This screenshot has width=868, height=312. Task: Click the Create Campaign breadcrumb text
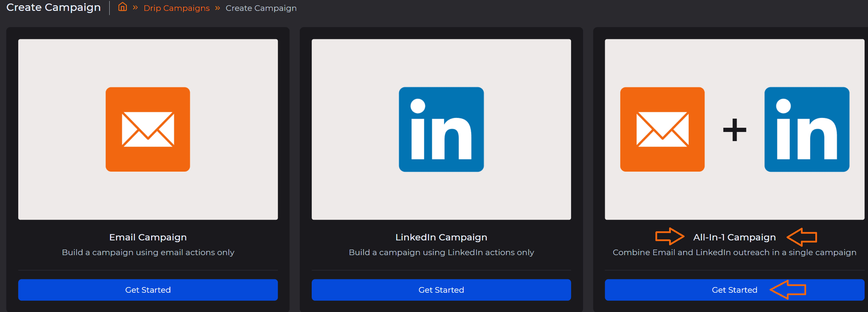[261, 8]
